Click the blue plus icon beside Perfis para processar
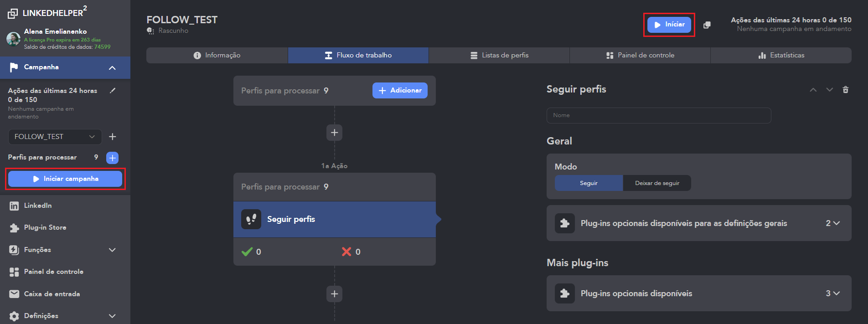The height and width of the screenshot is (324, 868). [113, 158]
